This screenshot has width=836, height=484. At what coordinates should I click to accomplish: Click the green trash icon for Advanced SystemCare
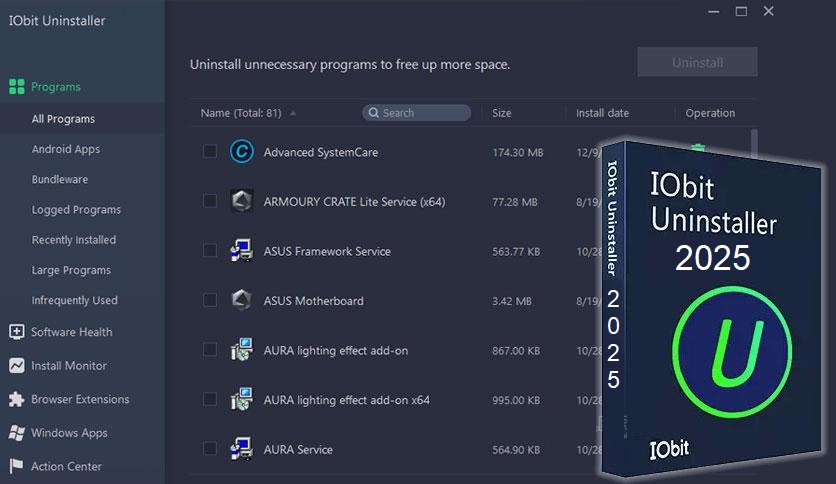(698, 147)
